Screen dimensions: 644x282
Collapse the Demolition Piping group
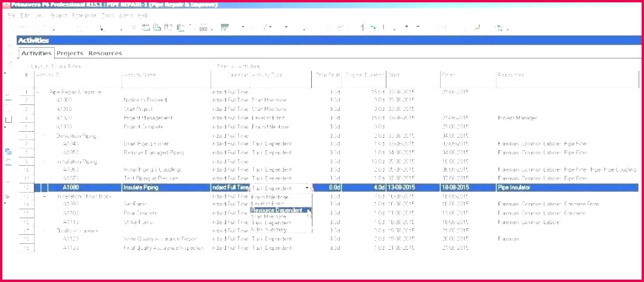pos(44,136)
